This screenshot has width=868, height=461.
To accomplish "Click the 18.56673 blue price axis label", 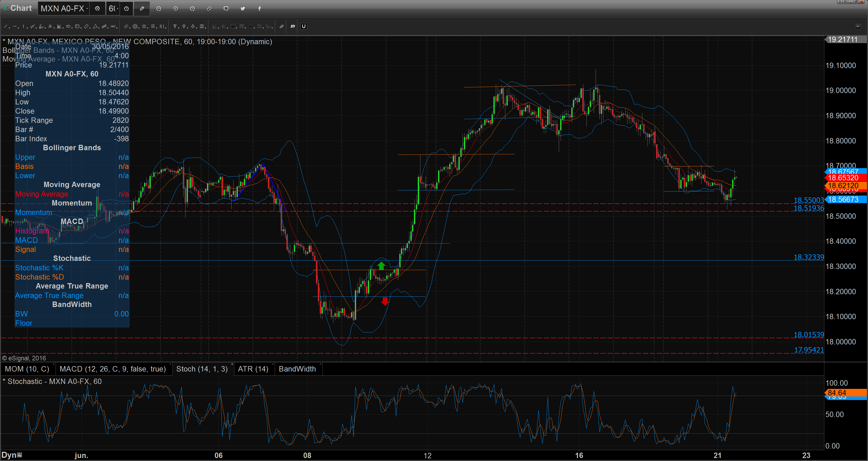I will tap(846, 200).
